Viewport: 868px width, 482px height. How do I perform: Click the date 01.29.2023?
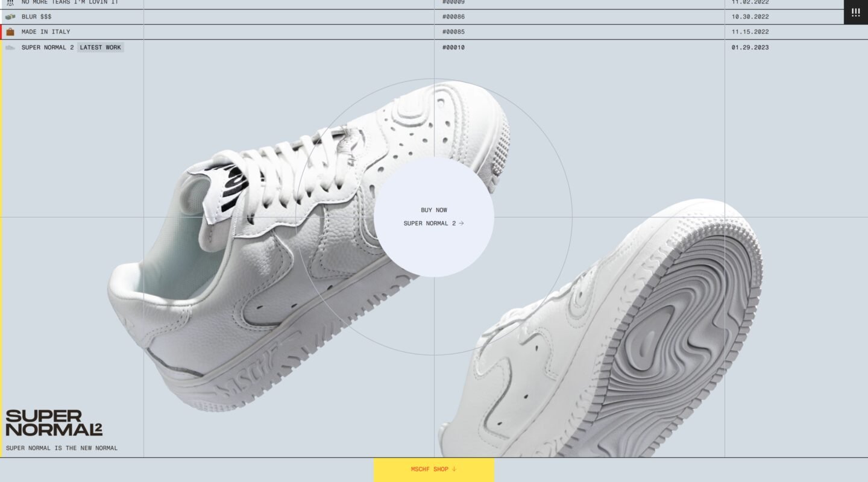click(750, 48)
